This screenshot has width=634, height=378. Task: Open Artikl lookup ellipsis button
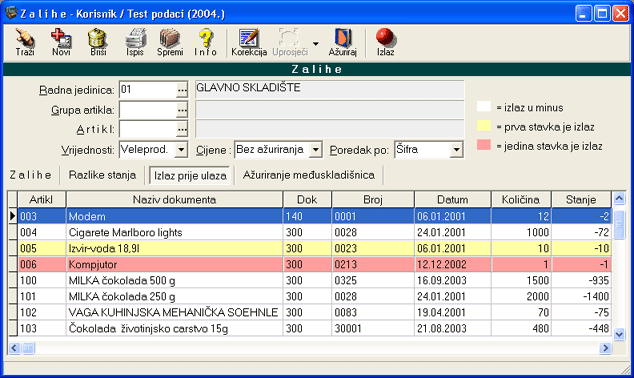click(x=182, y=129)
